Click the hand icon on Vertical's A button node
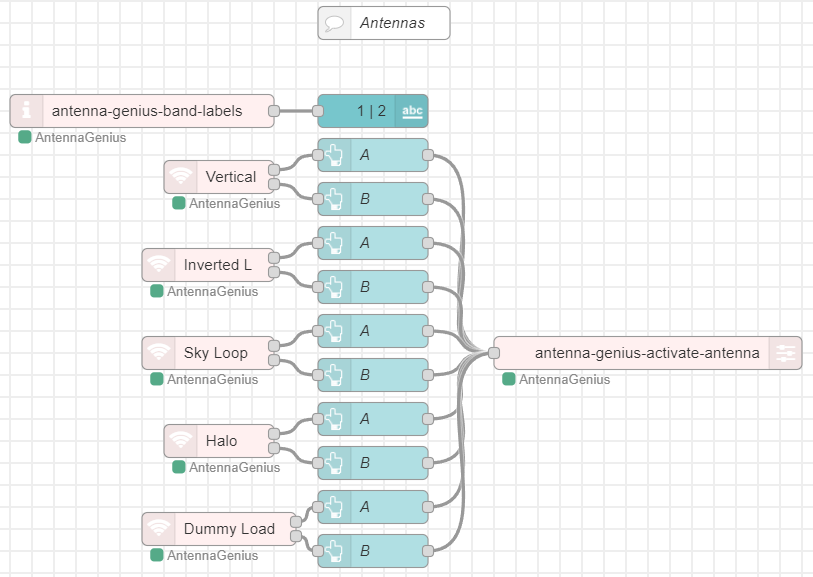Screen dimensions: 813x577 [334, 155]
